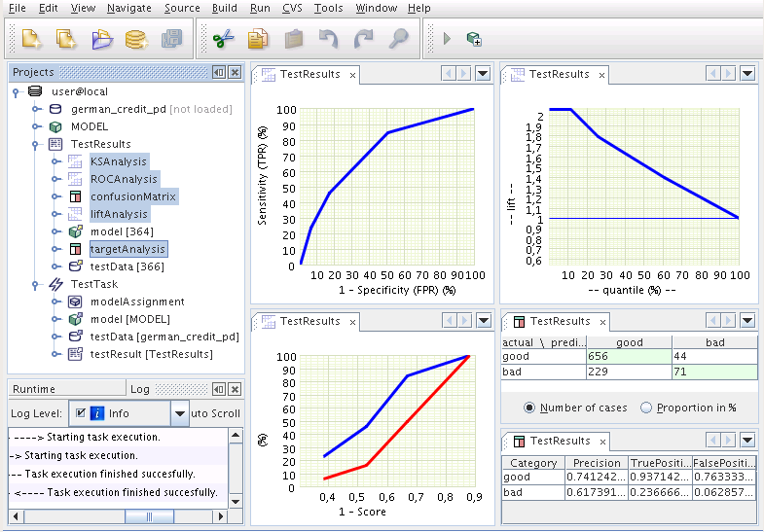Select the targetAnalysis tree item
The width and height of the screenshot is (764, 532).
coord(128,249)
